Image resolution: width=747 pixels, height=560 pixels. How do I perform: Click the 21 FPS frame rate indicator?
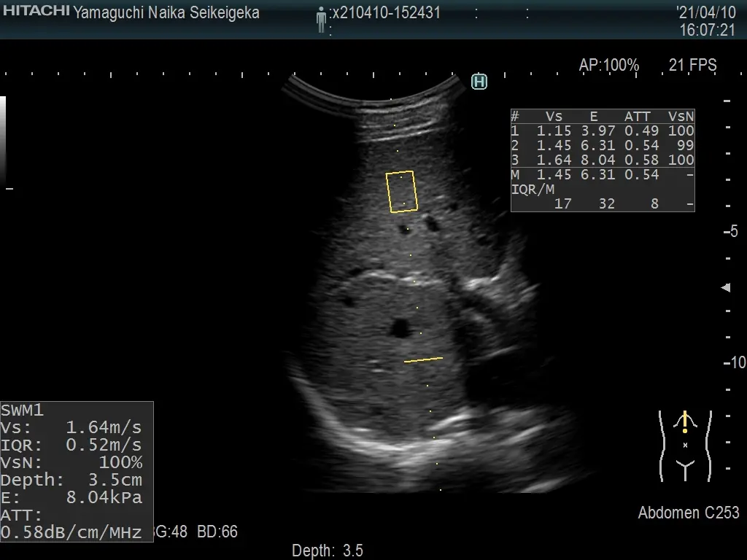[x=692, y=66]
